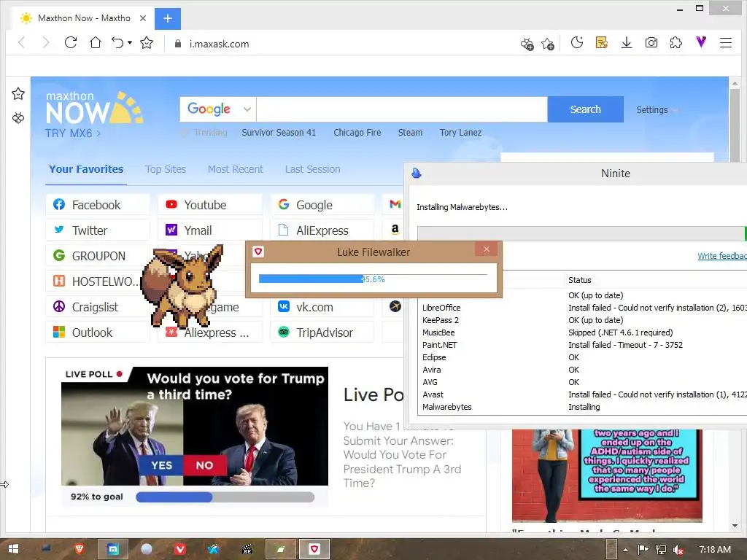Screen dimensions: 747x560
Task: Click the clover icon in the sidebar
Action: tap(18, 117)
